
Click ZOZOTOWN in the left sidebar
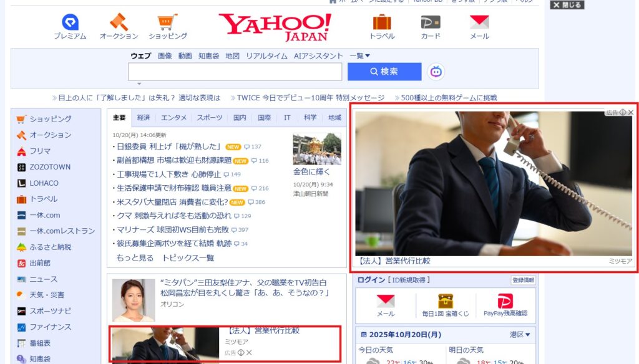click(x=50, y=167)
